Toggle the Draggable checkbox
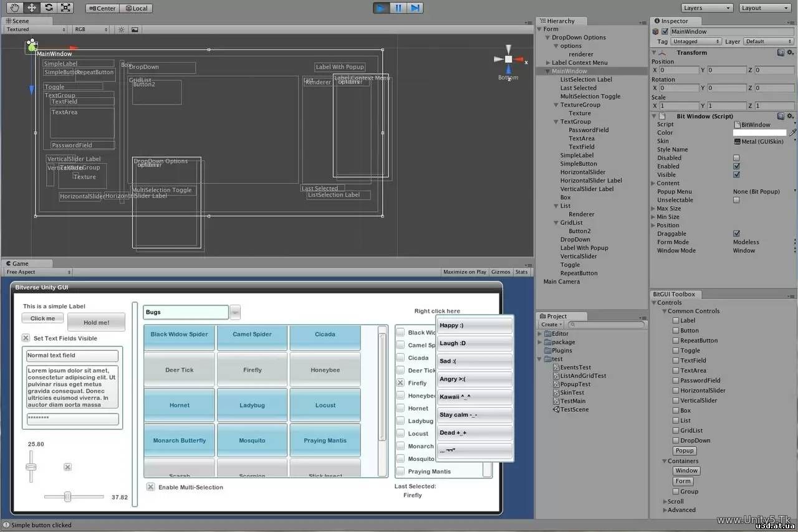The height and width of the screenshot is (532, 798). coord(736,234)
